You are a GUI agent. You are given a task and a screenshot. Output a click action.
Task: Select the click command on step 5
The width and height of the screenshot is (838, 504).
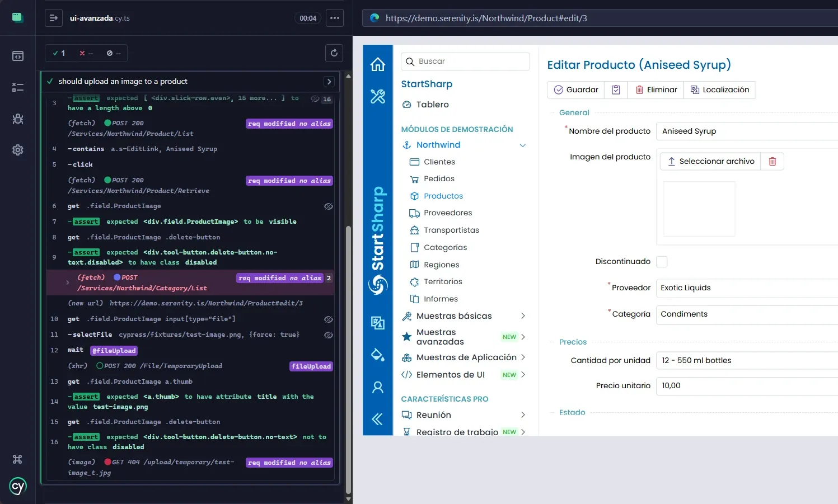click(x=82, y=164)
